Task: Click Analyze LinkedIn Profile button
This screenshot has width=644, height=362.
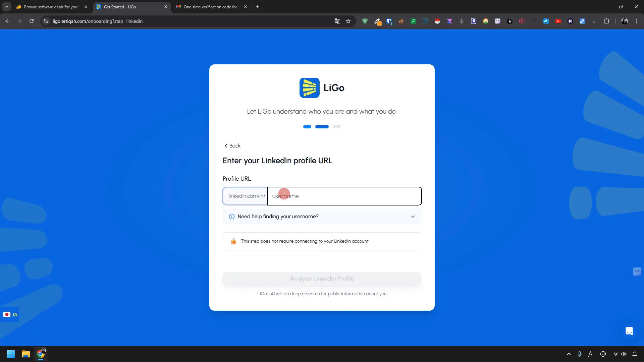Action: (x=322, y=279)
